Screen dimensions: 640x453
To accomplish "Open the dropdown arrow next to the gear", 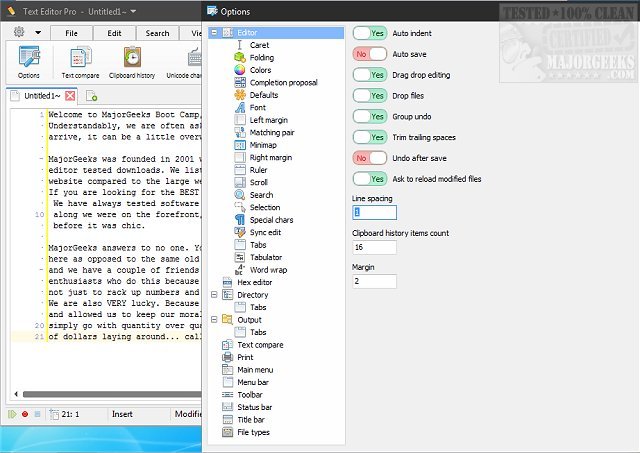I will click(38, 32).
